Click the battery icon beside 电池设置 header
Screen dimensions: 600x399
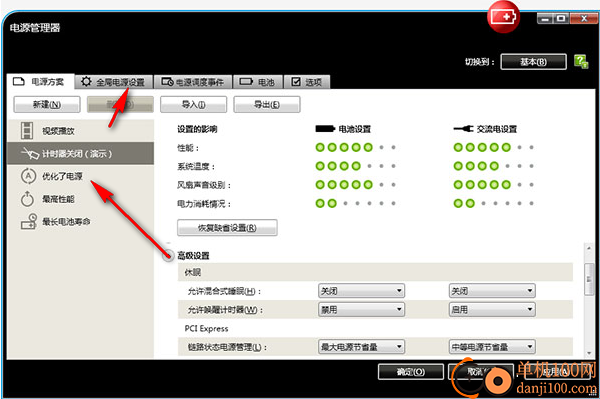325,129
